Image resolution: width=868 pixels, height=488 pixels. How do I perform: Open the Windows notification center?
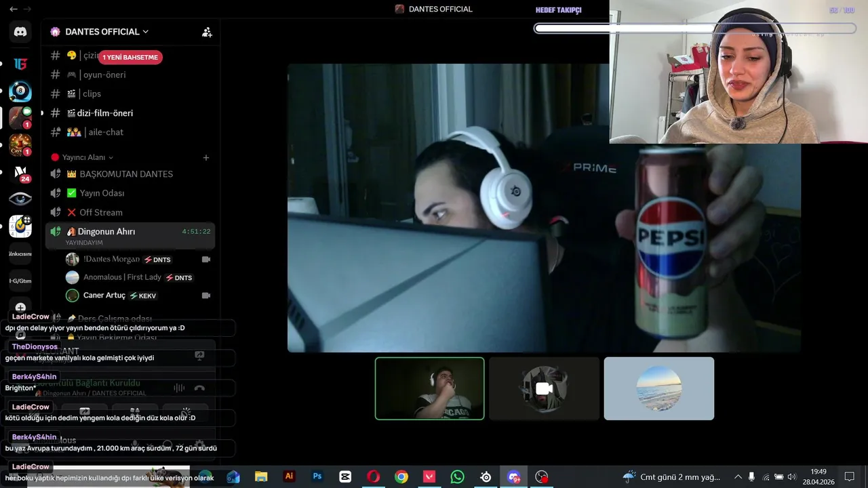tap(849, 477)
